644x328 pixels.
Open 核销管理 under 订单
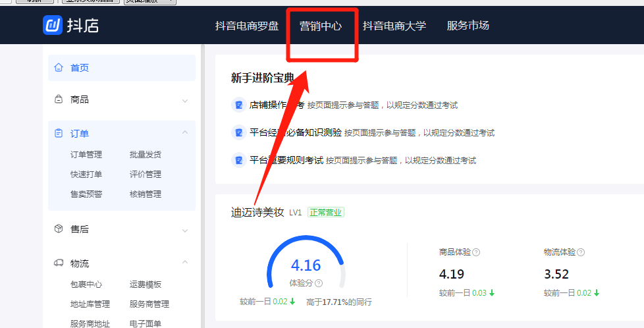point(146,194)
